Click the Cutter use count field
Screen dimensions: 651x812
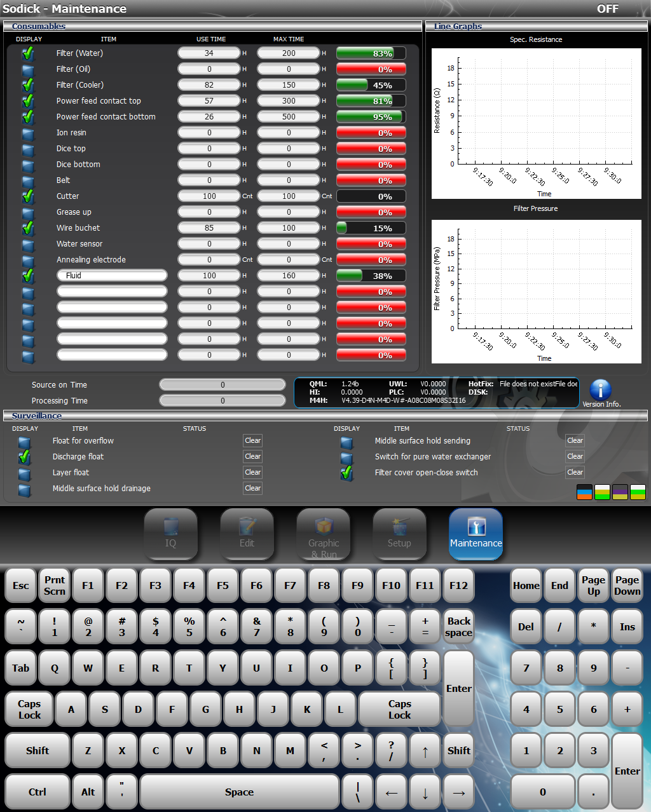[209, 196]
